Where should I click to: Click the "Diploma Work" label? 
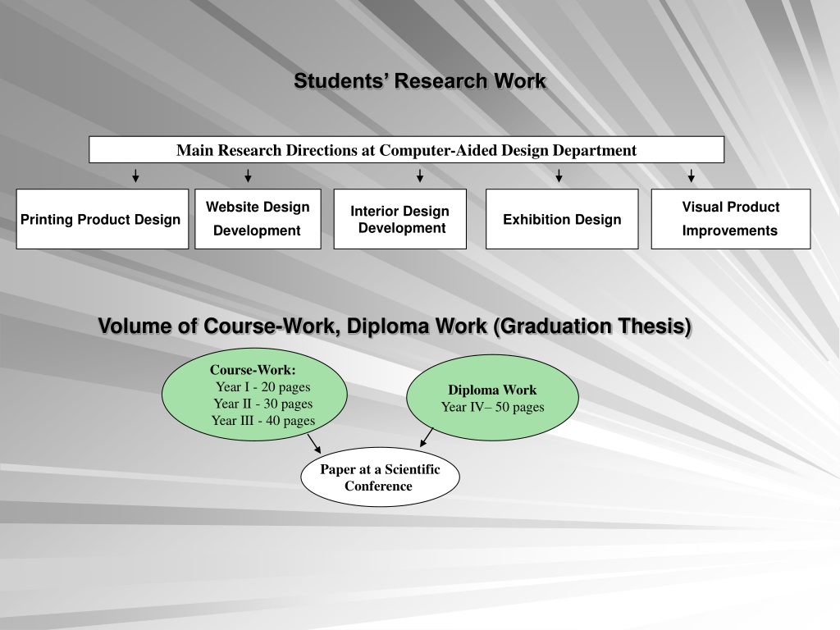[492, 390]
